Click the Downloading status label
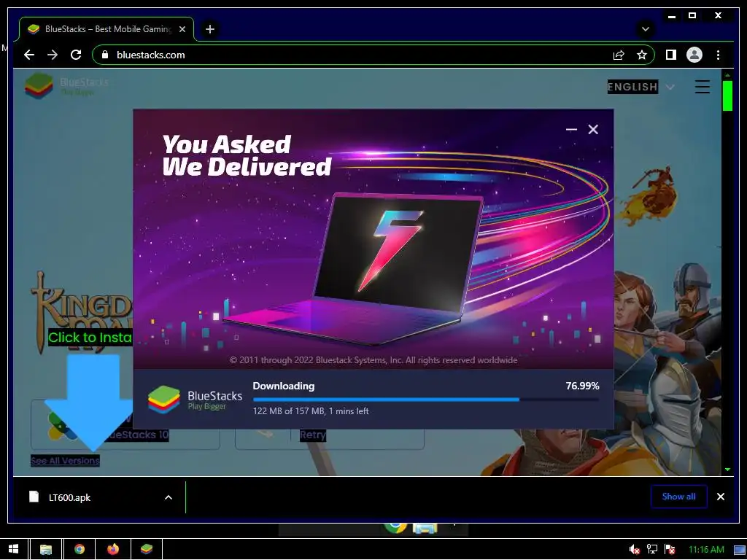747x560 pixels. 284,386
